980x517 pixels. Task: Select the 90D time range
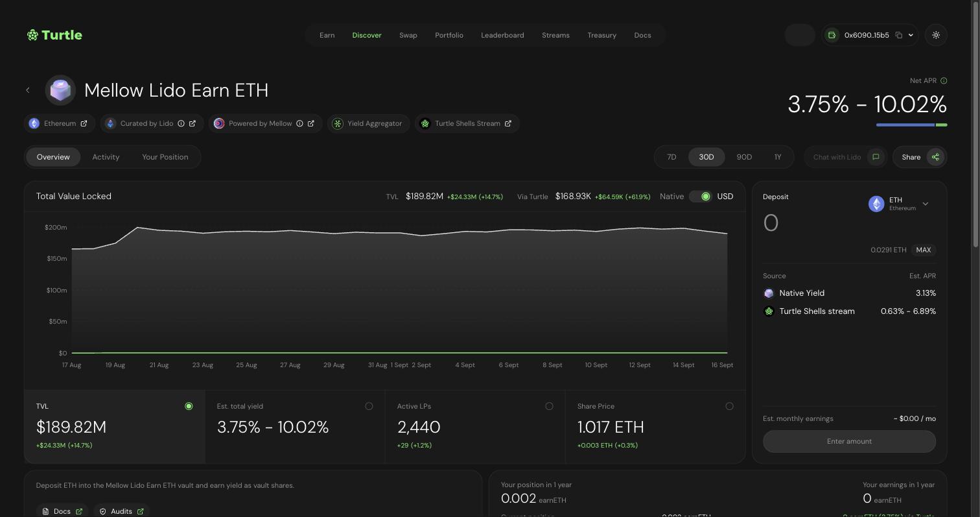tap(744, 157)
